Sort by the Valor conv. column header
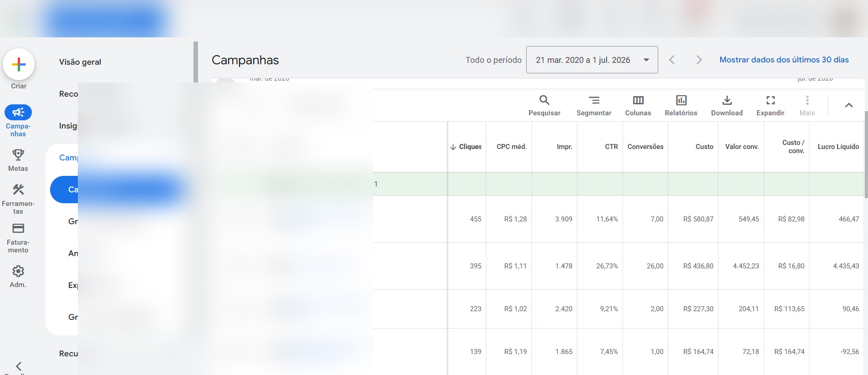The image size is (868, 375). pos(742,147)
